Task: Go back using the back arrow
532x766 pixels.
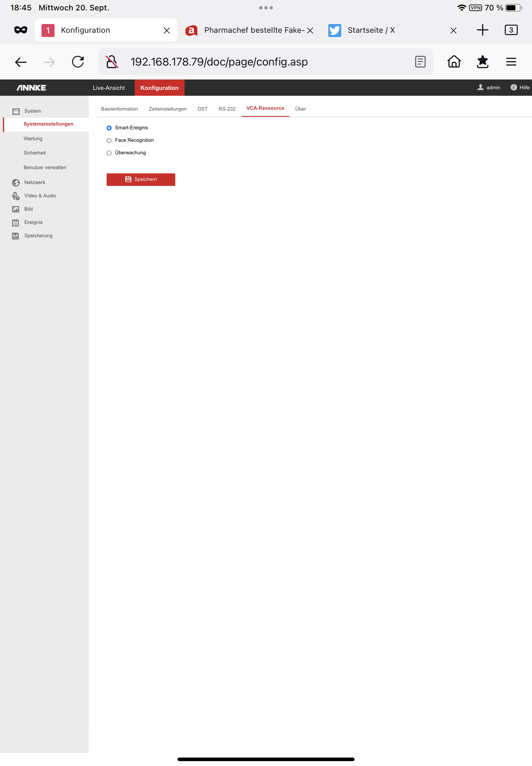Action: point(21,62)
